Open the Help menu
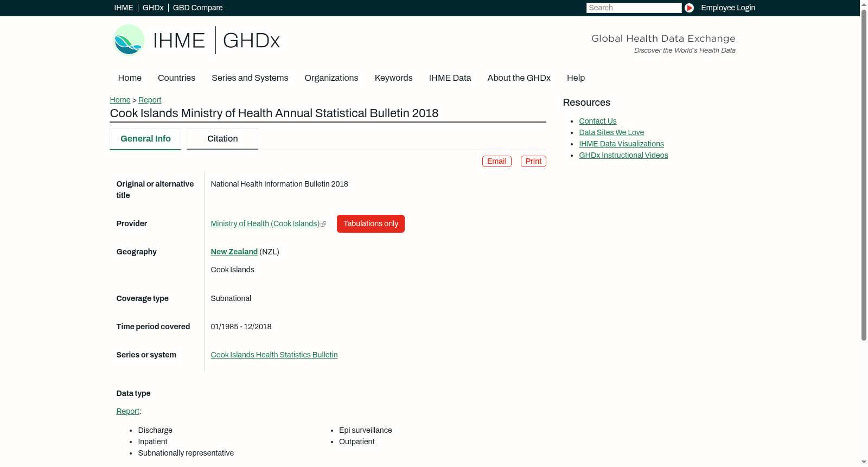This screenshot has width=868, height=467. 576,78
